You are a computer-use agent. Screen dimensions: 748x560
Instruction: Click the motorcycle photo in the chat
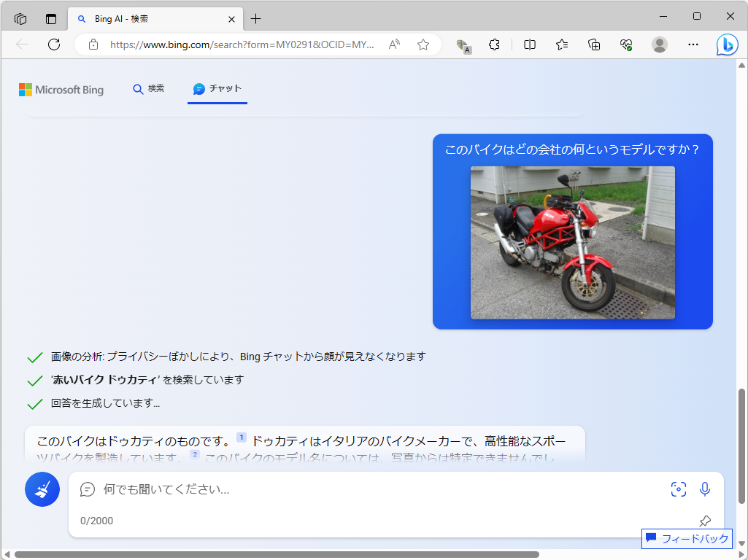pos(572,243)
